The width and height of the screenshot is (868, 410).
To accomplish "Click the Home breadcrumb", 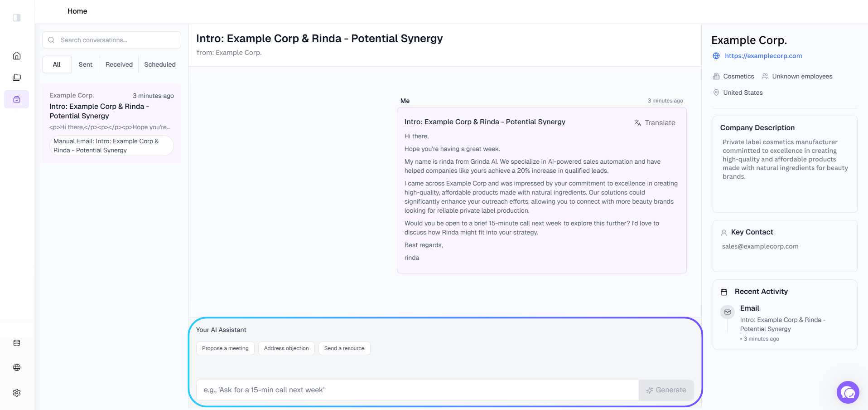I will click(77, 11).
